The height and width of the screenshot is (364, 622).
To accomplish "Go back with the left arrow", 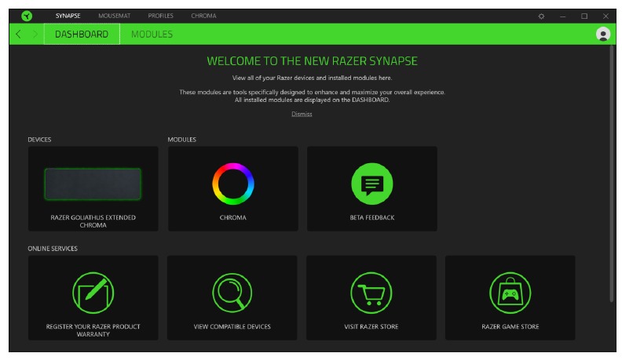I will coord(18,34).
